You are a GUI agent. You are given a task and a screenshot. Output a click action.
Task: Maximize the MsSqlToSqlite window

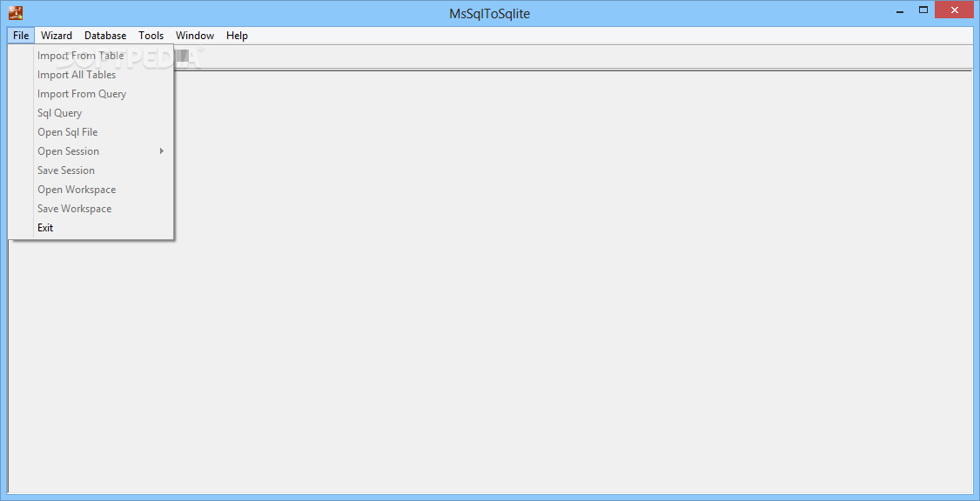coord(923,10)
